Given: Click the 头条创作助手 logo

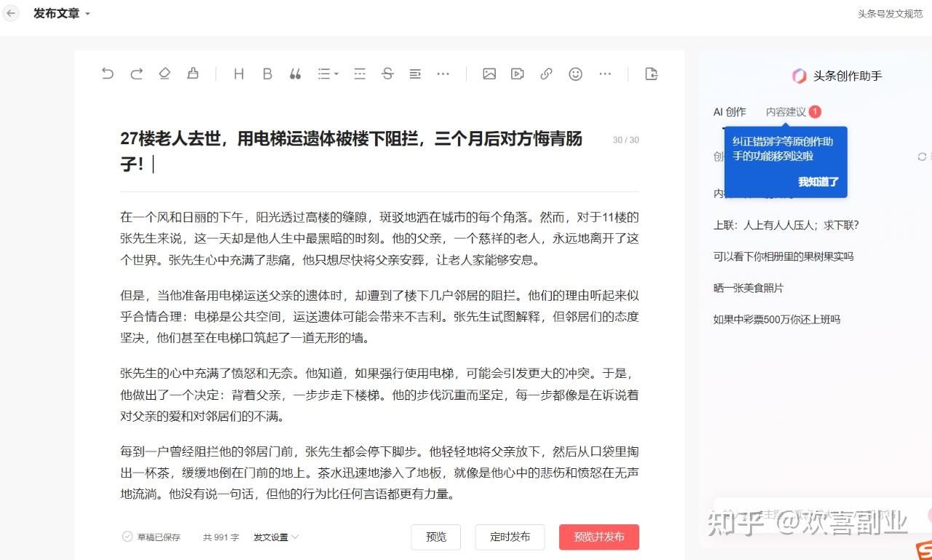Looking at the screenshot, I should coord(799,76).
